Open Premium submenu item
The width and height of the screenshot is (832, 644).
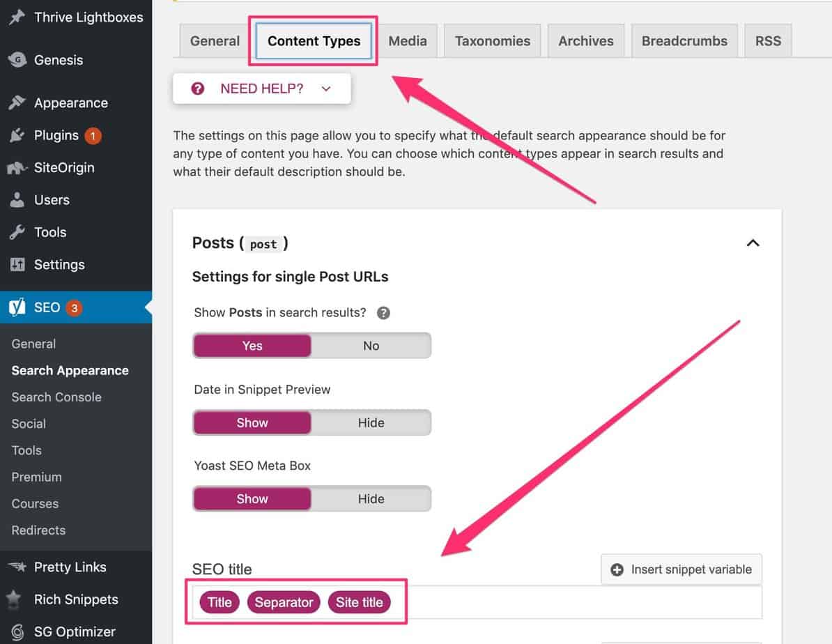(37, 477)
